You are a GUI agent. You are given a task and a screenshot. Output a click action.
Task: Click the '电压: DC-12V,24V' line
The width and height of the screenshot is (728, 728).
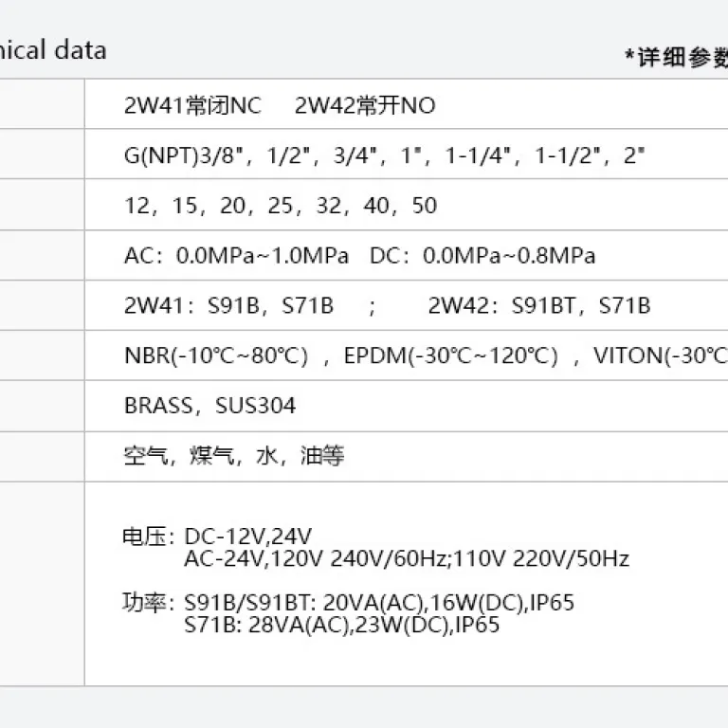pyautogui.click(x=217, y=537)
